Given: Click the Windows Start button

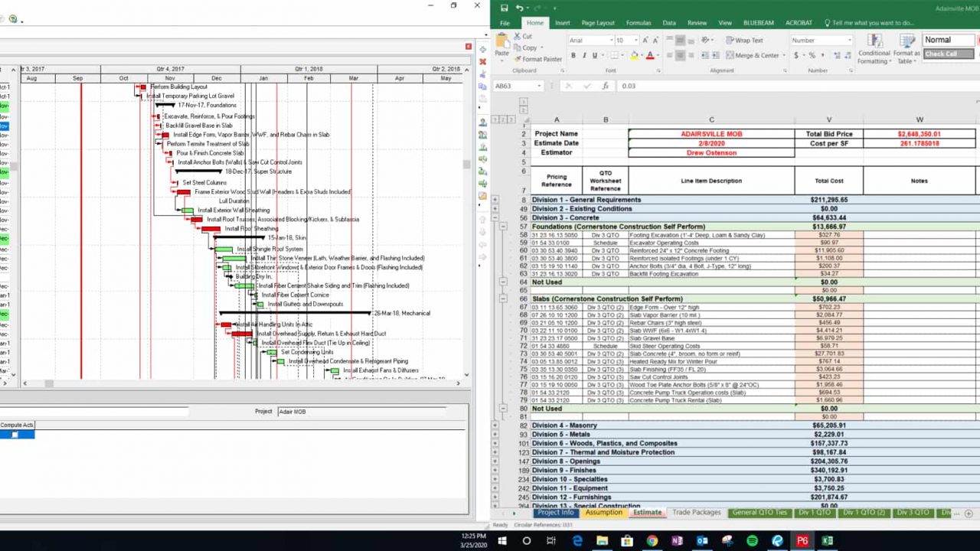Looking at the screenshot, I should [x=502, y=540].
